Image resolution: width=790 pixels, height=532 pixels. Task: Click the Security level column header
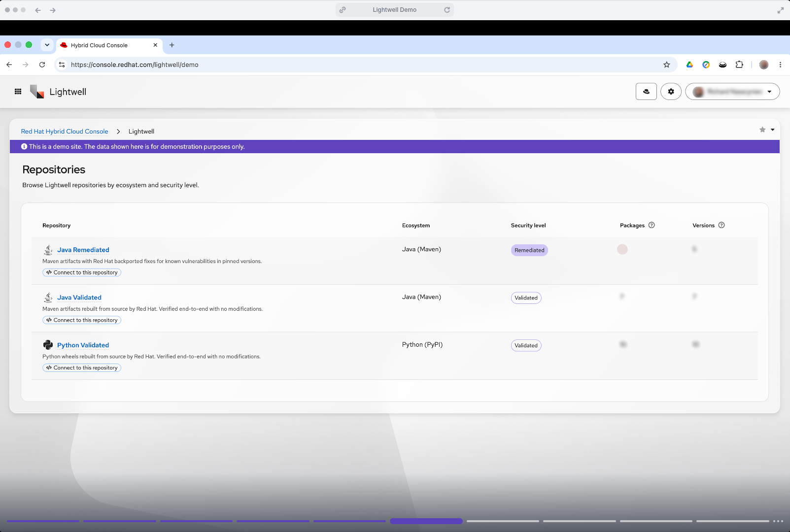[528, 226]
